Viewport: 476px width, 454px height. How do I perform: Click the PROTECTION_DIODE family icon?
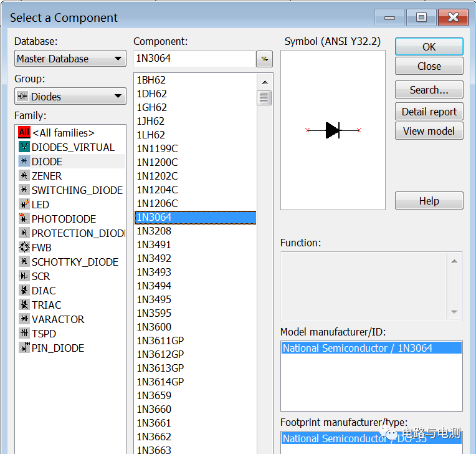pyautogui.click(x=24, y=233)
